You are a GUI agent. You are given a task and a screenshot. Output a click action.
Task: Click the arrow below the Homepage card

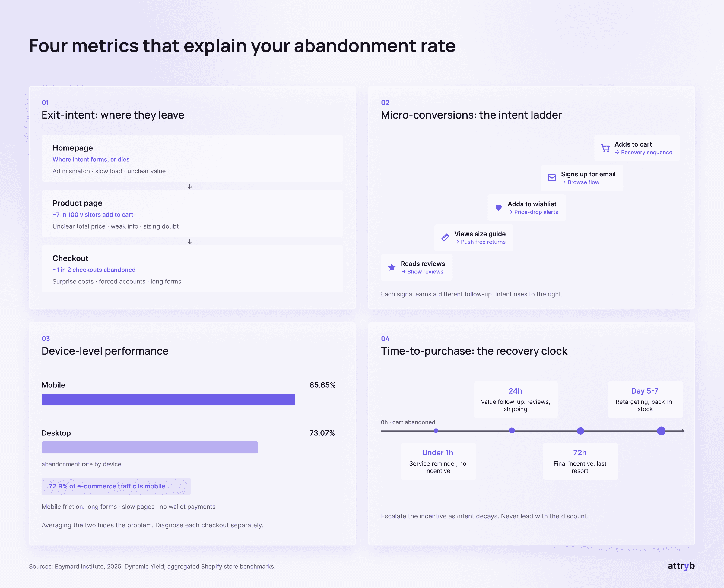coord(190,187)
